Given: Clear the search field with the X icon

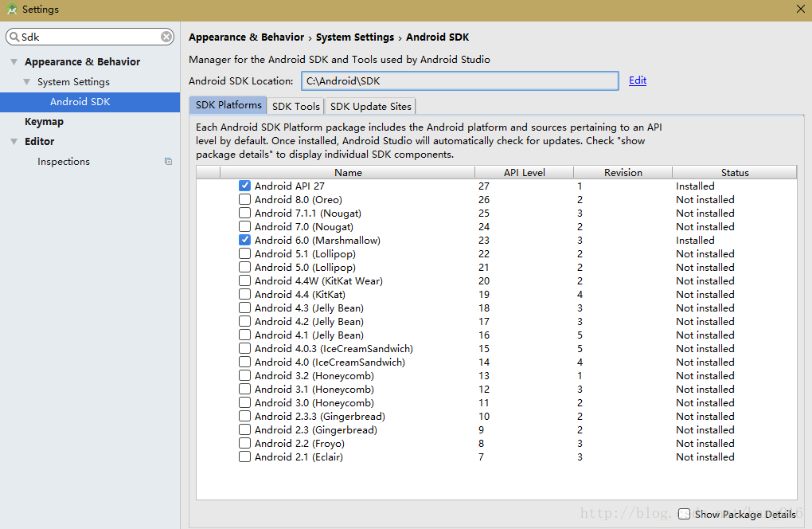Looking at the screenshot, I should (x=166, y=37).
